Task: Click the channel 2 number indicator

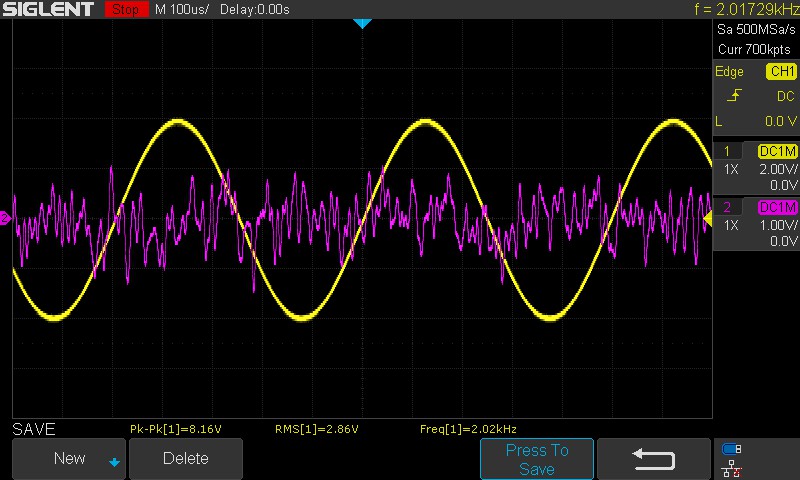Action: (x=727, y=207)
